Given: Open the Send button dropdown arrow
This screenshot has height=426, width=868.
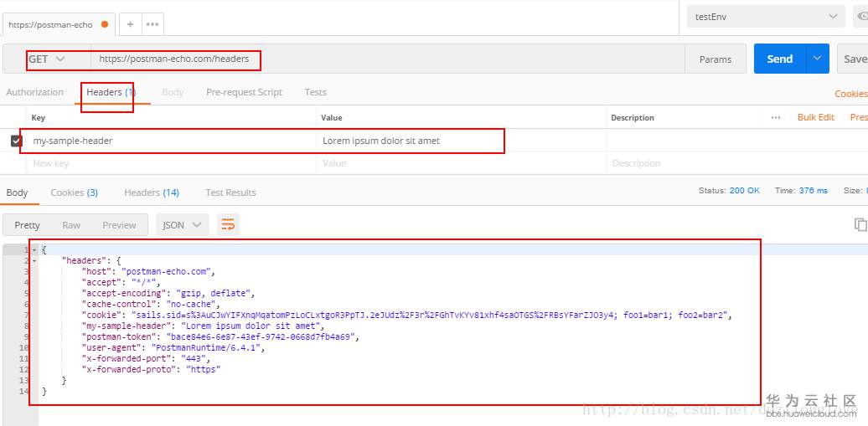Looking at the screenshot, I should tap(818, 59).
